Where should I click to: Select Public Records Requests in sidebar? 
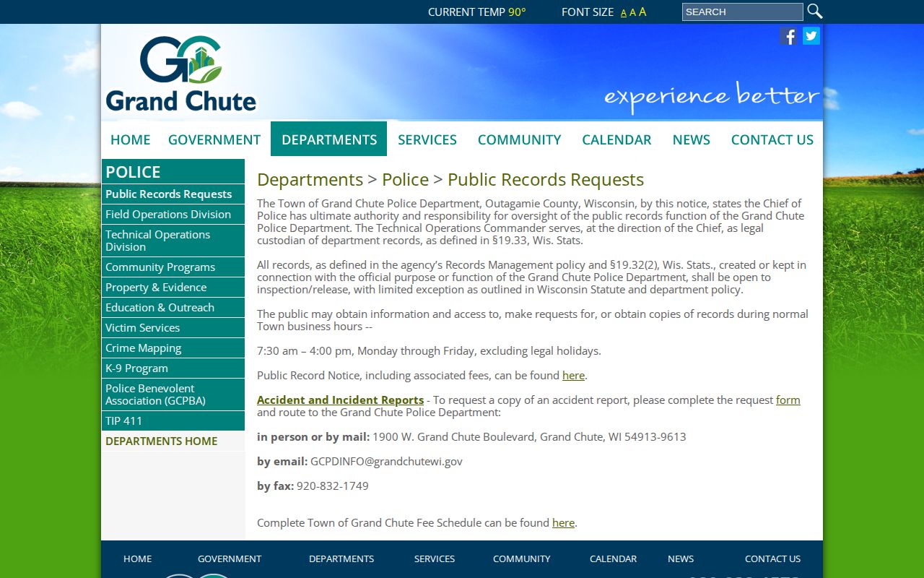point(173,194)
